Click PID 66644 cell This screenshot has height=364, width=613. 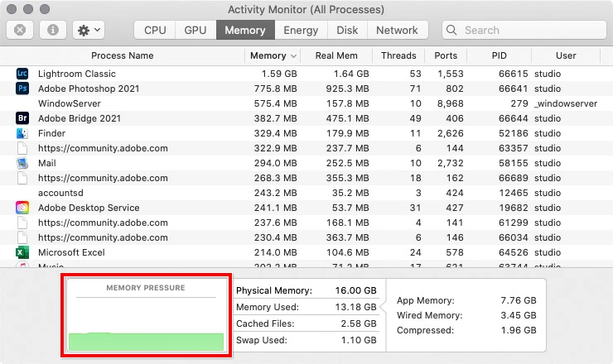(x=514, y=118)
